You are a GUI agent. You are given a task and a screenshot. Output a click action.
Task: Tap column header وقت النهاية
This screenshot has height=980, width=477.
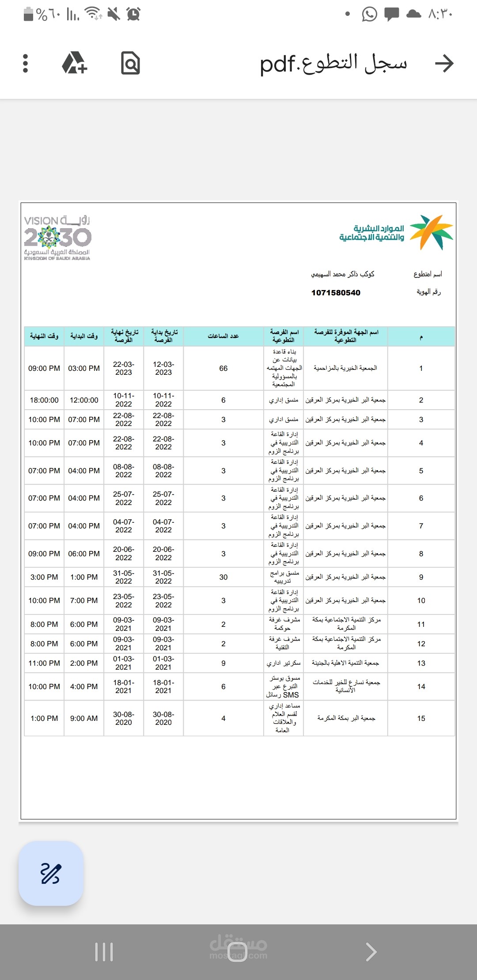click(44, 336)
